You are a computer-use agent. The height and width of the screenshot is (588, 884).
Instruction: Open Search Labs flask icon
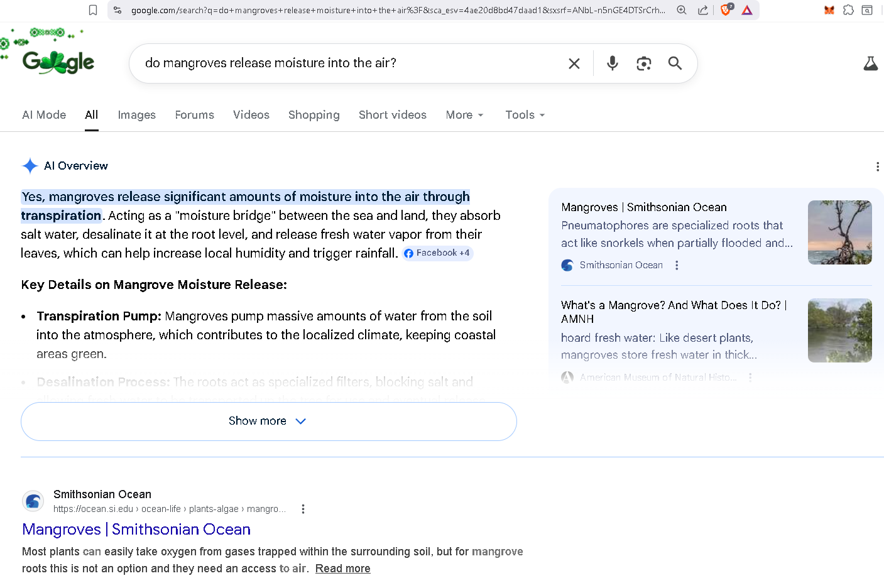(x=870, y=63)
